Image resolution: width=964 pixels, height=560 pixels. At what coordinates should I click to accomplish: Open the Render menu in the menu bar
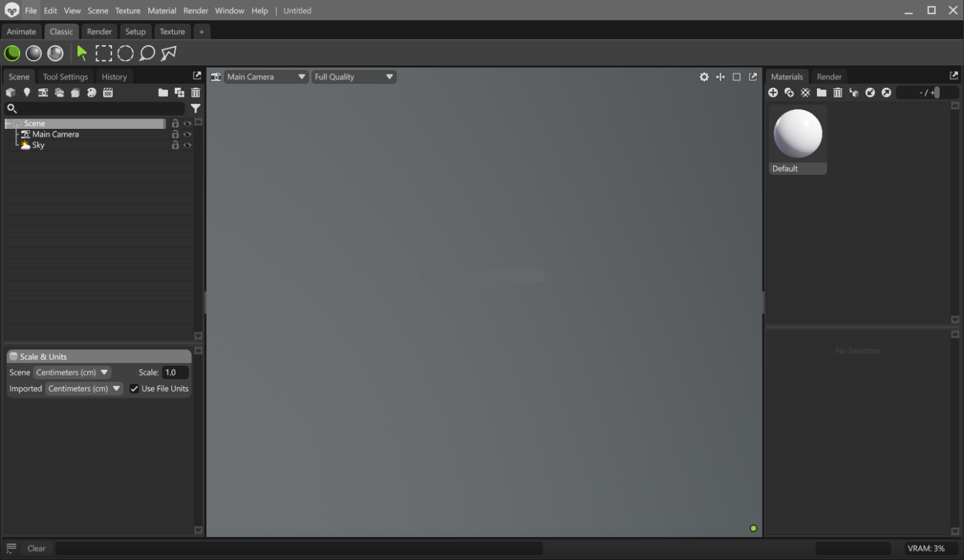[x=195, y=10]
